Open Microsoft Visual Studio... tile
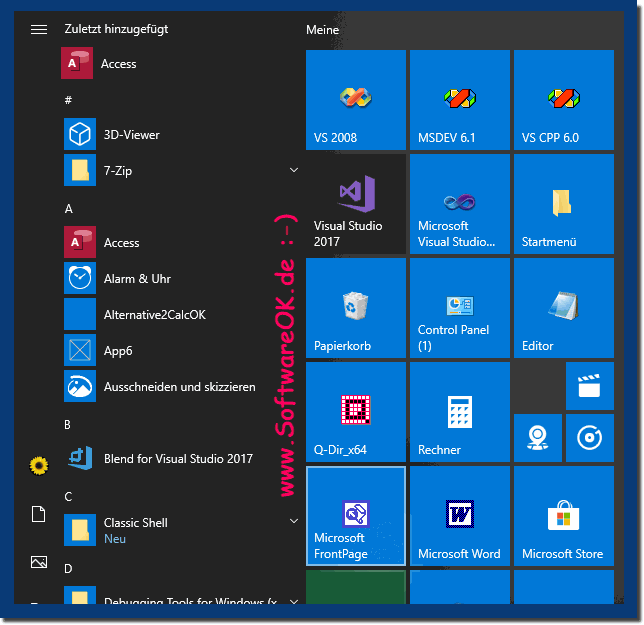 pos(460,204)
